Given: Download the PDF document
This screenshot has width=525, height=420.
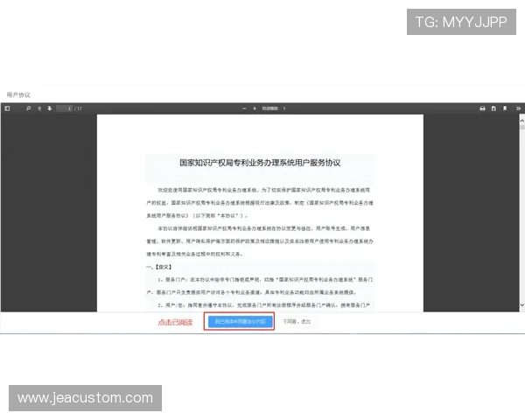Looking at the screenshot, I should coord(493,108).
